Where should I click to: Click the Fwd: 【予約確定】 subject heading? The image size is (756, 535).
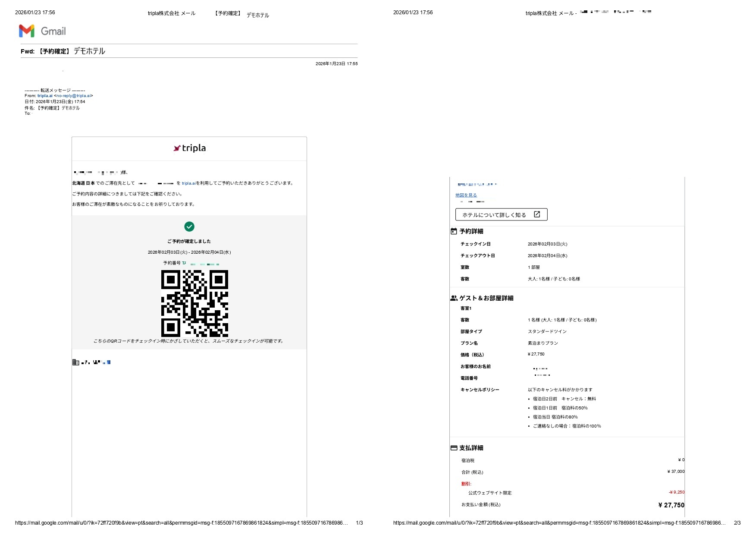click(63, 51)
